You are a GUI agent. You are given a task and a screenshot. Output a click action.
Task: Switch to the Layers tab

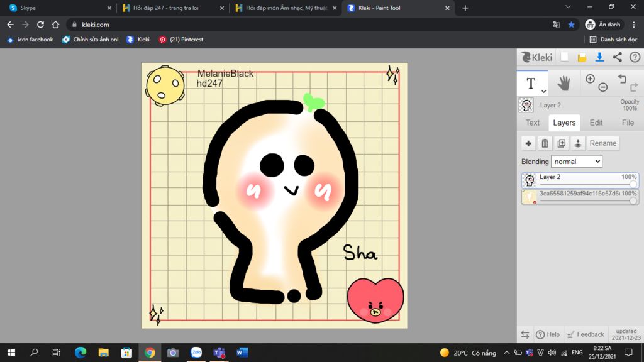coord(564,123)
